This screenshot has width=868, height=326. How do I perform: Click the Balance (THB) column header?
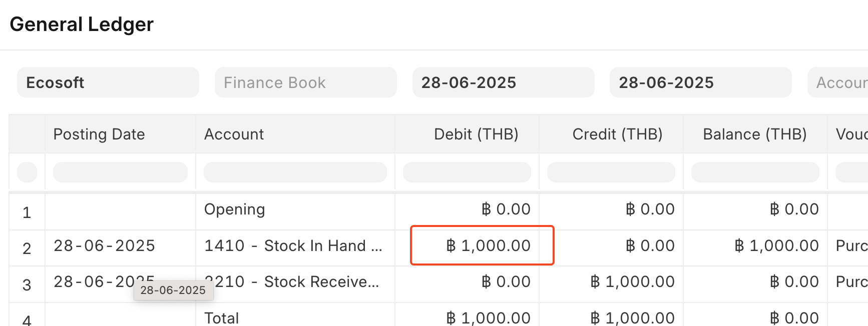[755, 134]
